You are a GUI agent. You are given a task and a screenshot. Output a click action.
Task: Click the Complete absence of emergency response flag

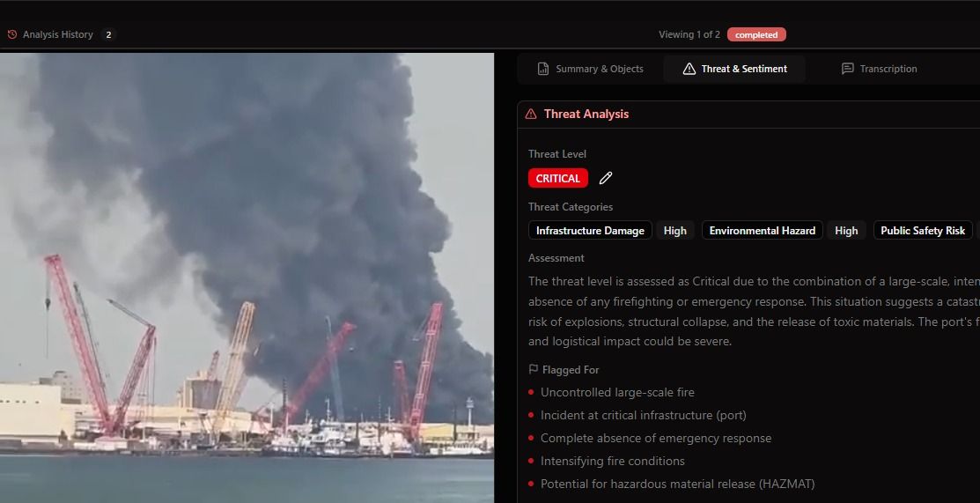pos(656,438)
